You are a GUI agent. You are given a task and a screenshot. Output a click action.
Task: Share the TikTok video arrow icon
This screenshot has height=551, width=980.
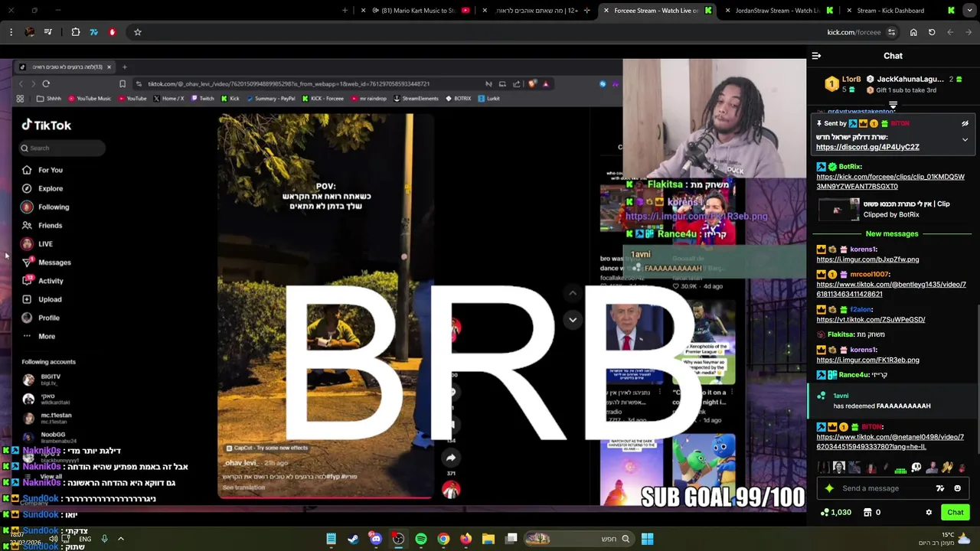(451, 458)
